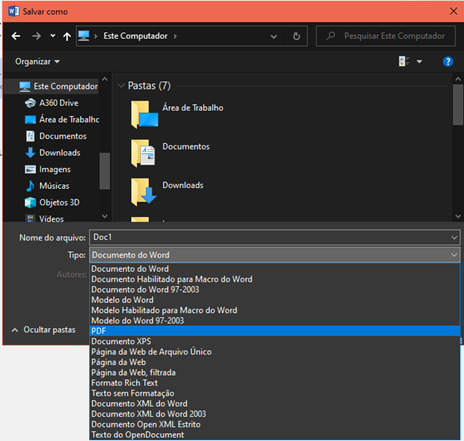Choose Documento Open XML Estrito
This screenshot has width=464, height=441.
coord(275,424)
